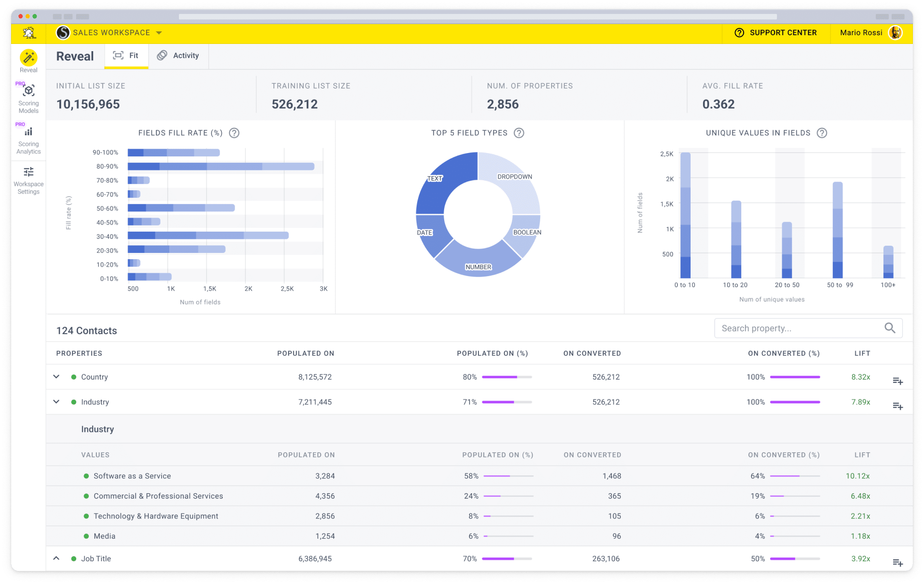Click the add-to-list icon on the Country row
Viewport: 924px width, 584px height.
(x=898, y=381)
